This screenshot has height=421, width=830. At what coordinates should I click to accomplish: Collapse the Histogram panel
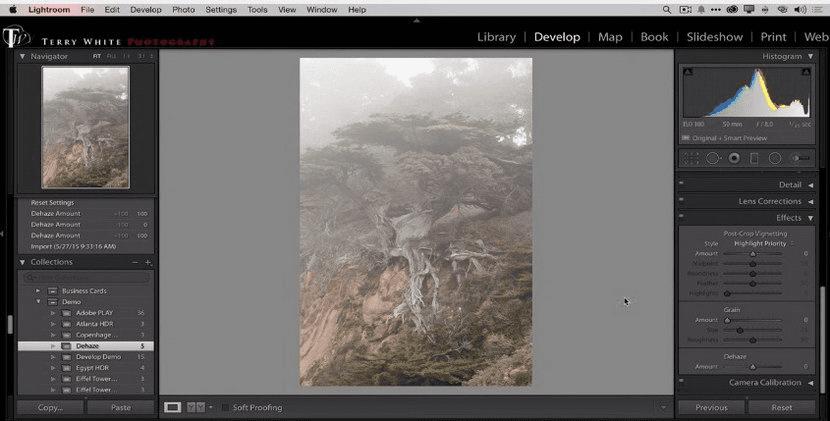pyautogui.click(x=810, y=56)
